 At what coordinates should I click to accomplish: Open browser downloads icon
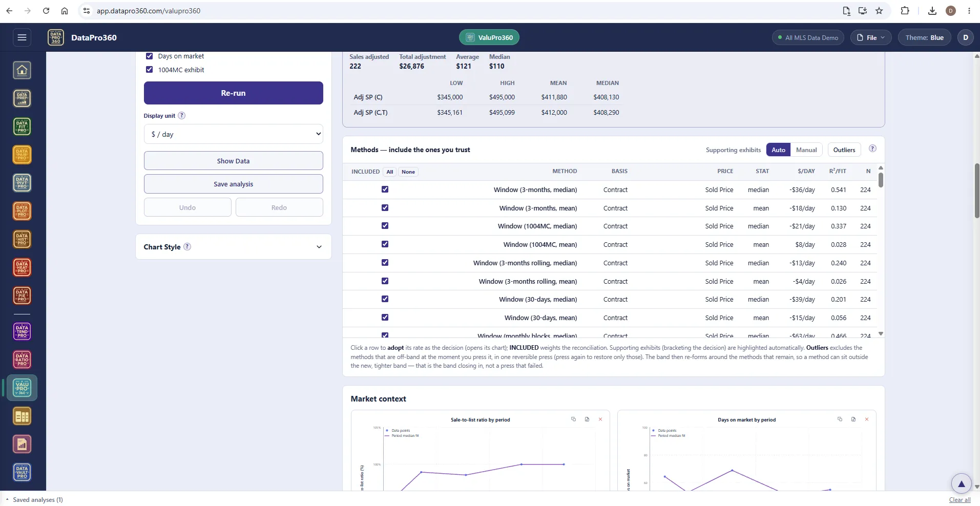click(x=932, y=11)
